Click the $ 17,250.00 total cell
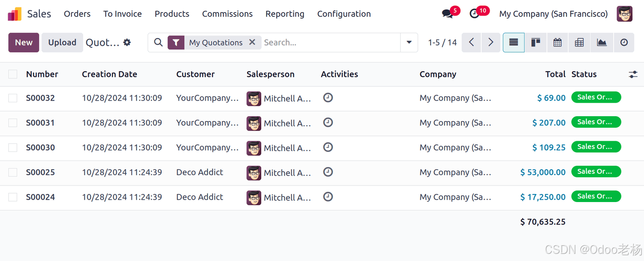Screen dimensions: 644x261 pyautogui.click(x=543, y=197)
